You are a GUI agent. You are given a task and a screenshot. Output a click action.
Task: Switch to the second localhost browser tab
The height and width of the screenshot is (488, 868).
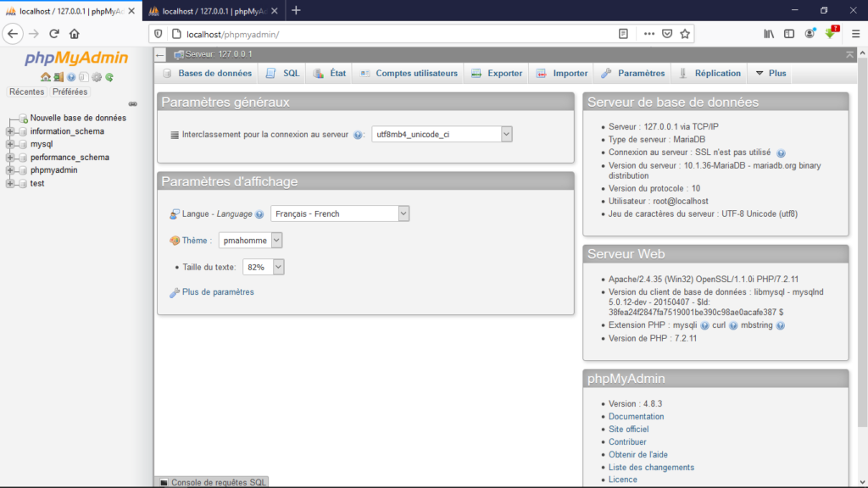tap(213, 11)
